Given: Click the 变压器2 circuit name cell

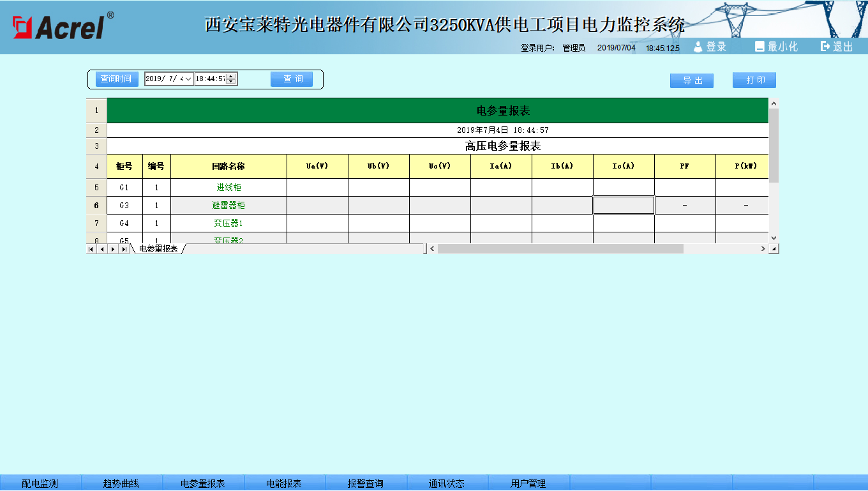Looking at the screenshot, I should click(x=228, y=238).
